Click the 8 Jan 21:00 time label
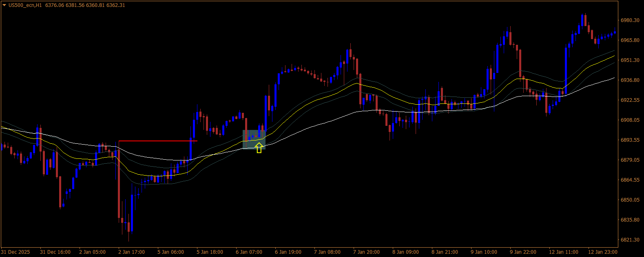The height and width of the screenshot is (257, 644). 445,252
